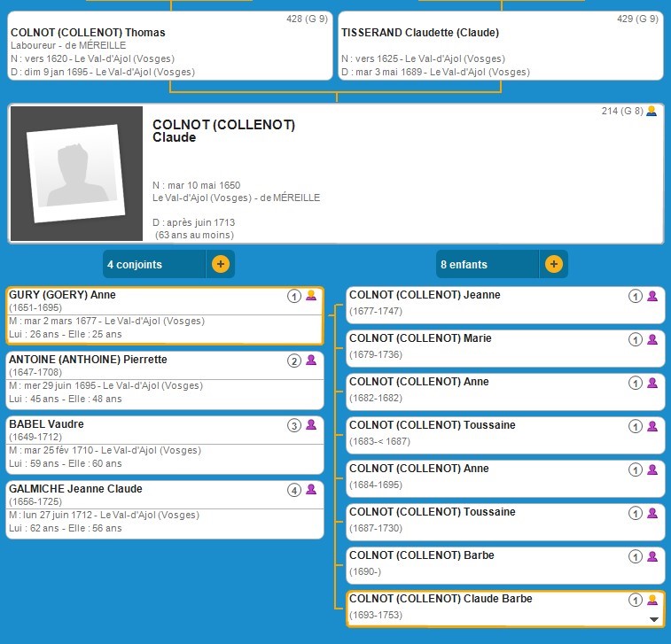Click the person icon on Claude's main card

[651, 112]
